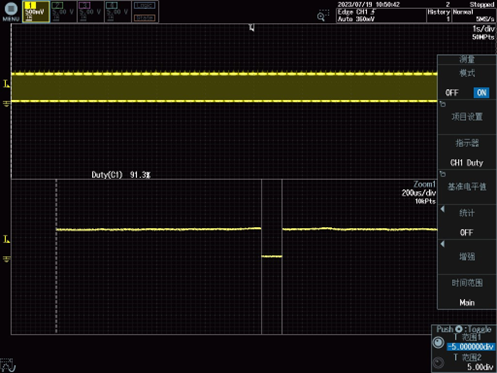Open the History 1 panel
This screenshot has width=497, height=373.
pyautogui.click(x=439, y=15)
